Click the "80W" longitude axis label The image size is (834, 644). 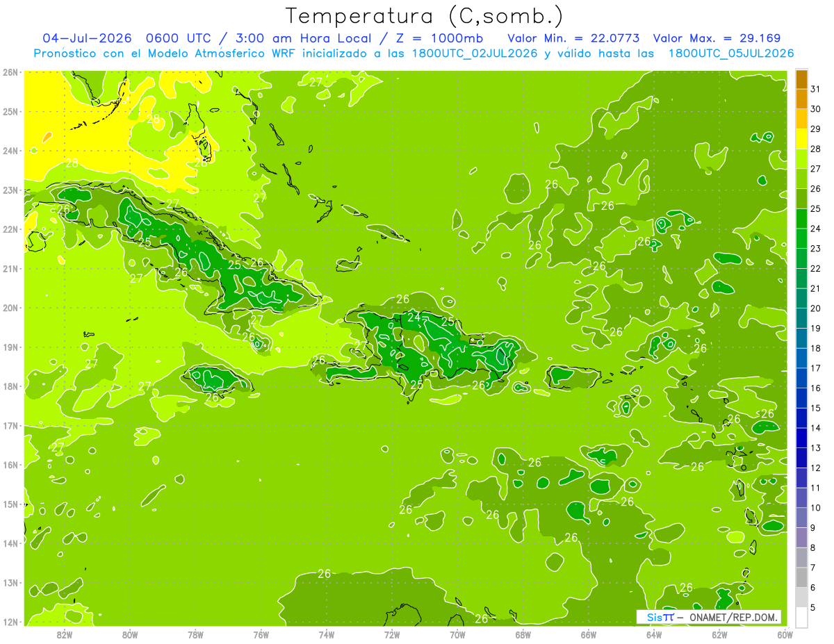click(x=130, y=634)
